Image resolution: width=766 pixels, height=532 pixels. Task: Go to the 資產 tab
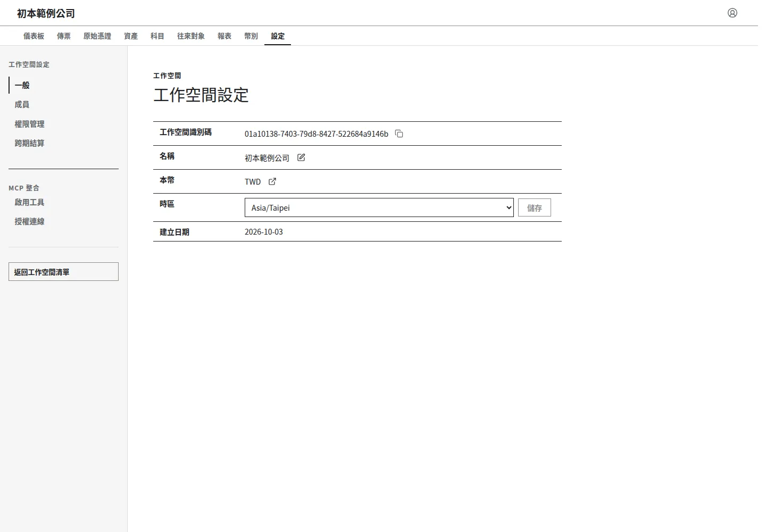131,36
